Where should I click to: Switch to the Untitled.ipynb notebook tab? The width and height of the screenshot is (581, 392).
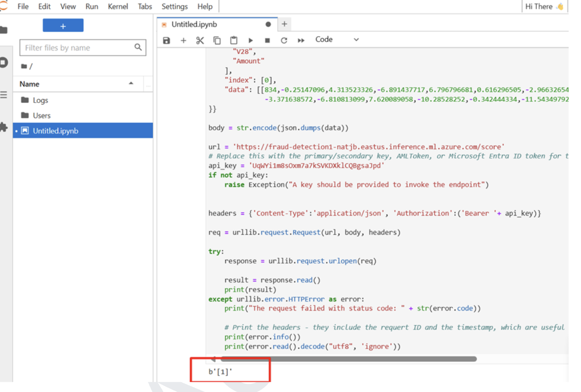pyautogui.click(x=216, y=24)
